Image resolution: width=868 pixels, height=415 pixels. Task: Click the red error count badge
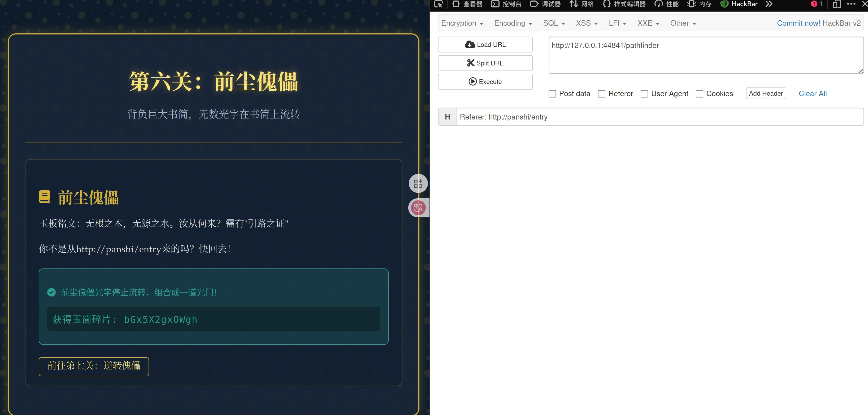pos(816,4)
